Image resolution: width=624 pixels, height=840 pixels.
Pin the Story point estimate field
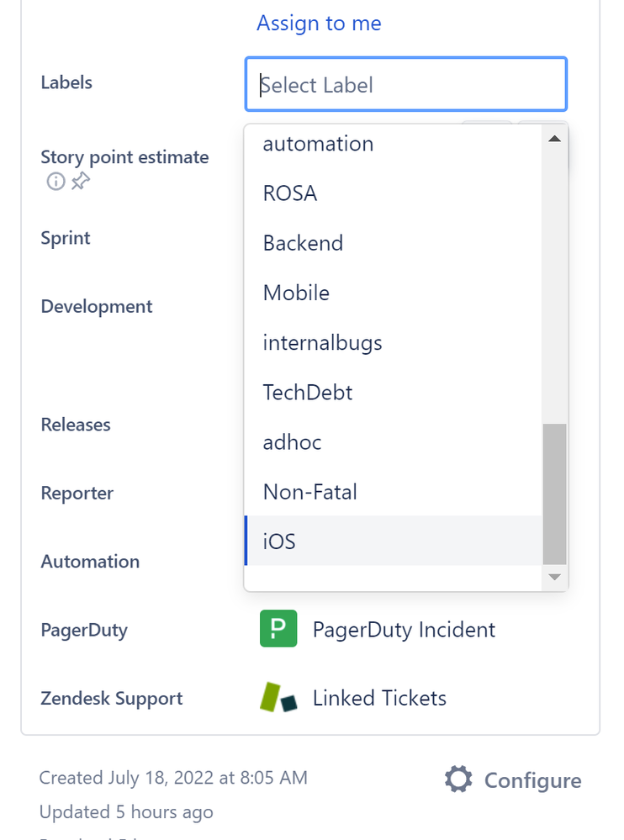tap(81, 181)
